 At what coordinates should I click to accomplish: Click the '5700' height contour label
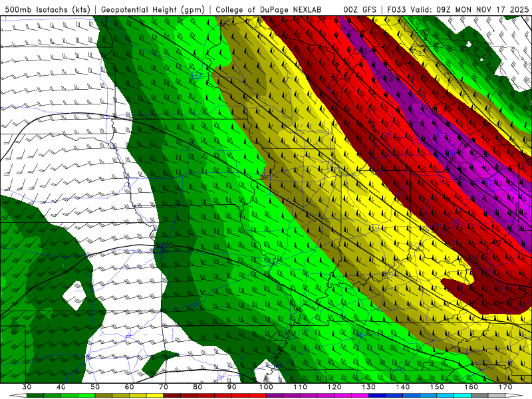165,245
